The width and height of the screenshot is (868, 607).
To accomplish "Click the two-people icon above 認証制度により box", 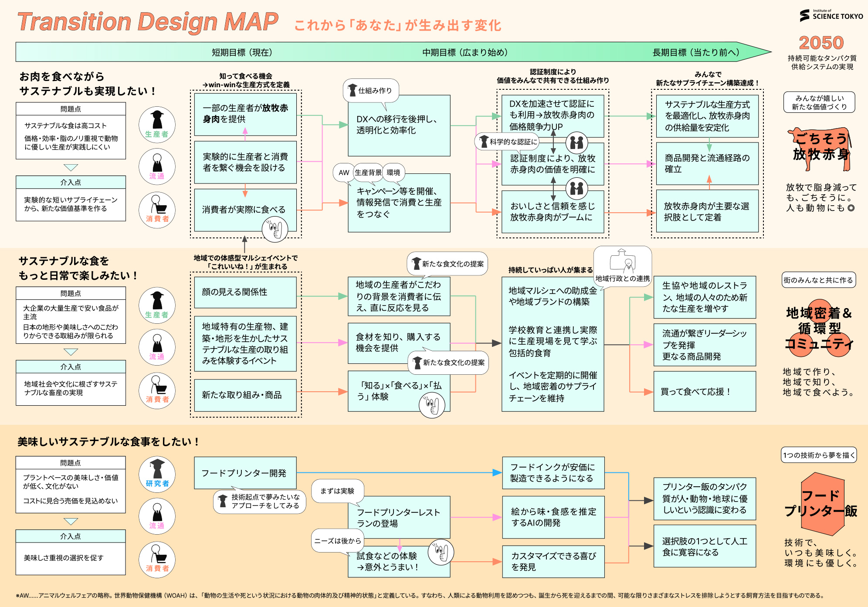I will click(x=576, y=142).
